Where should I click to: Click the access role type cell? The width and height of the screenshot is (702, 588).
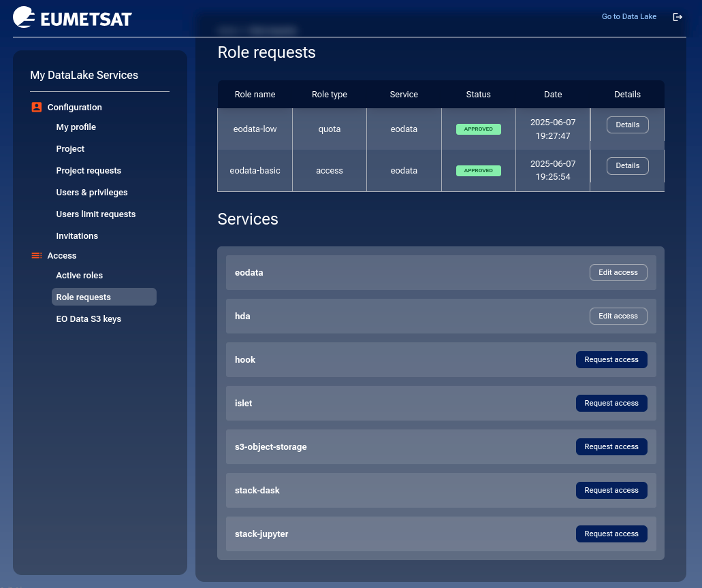[330, 171]
